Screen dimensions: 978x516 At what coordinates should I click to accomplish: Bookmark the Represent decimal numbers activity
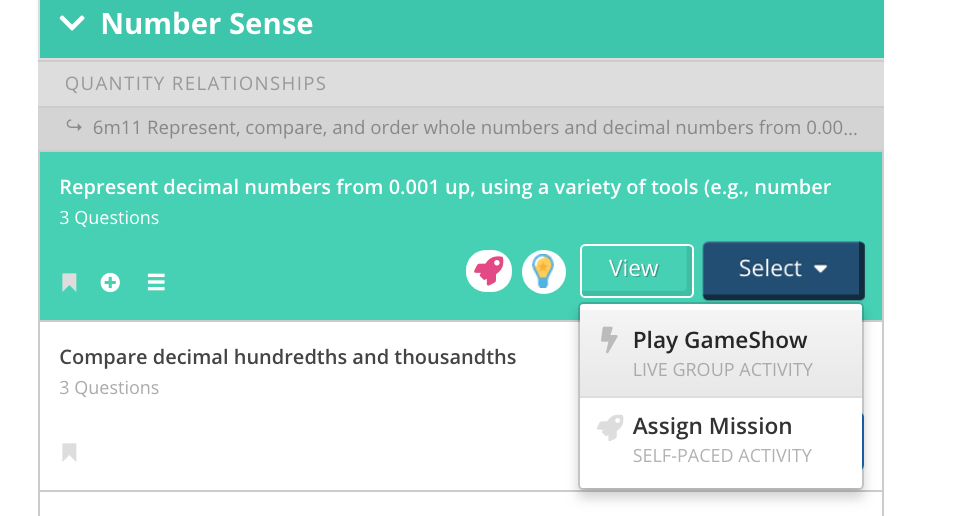(x=69, y=283)
